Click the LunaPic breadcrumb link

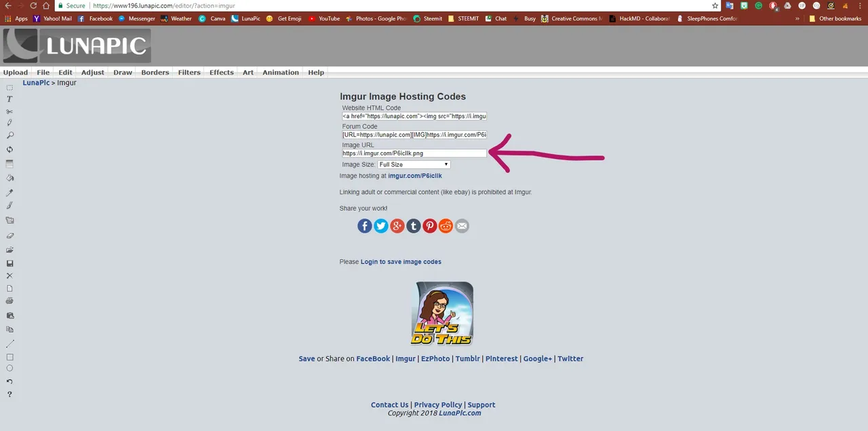click(x=36, y=83)
